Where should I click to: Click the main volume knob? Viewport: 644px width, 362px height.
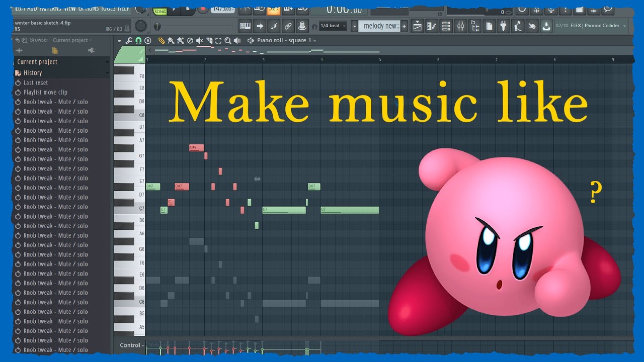(141, 26)
